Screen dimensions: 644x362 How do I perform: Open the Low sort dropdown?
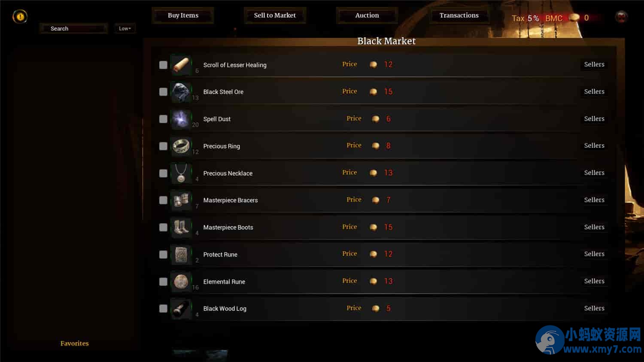pos(125,28)
